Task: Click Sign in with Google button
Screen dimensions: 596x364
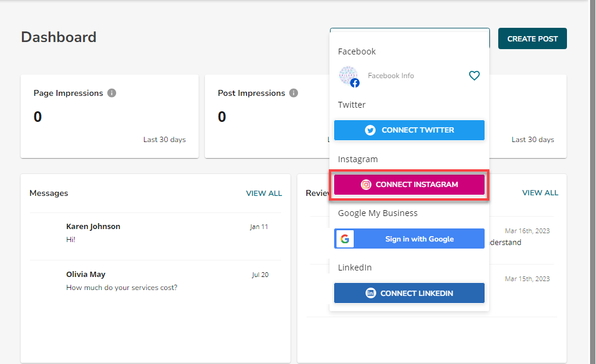Action: [409, 239]
